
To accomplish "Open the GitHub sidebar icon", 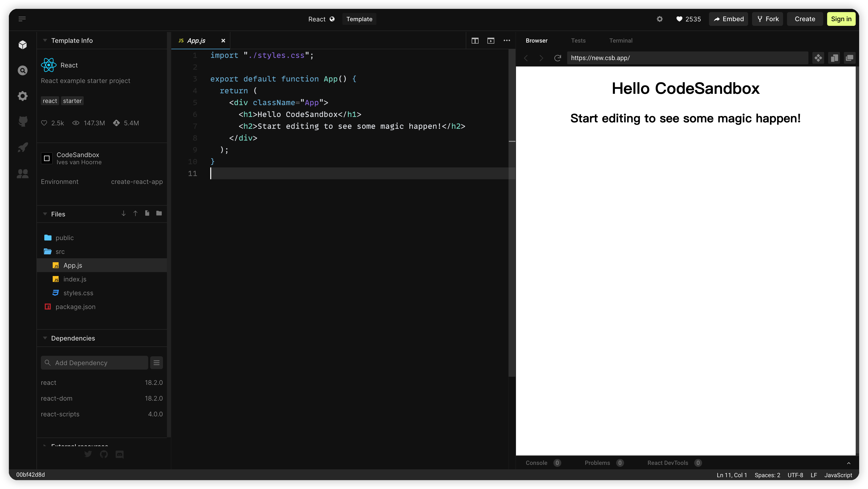I will tap(23, 121).
